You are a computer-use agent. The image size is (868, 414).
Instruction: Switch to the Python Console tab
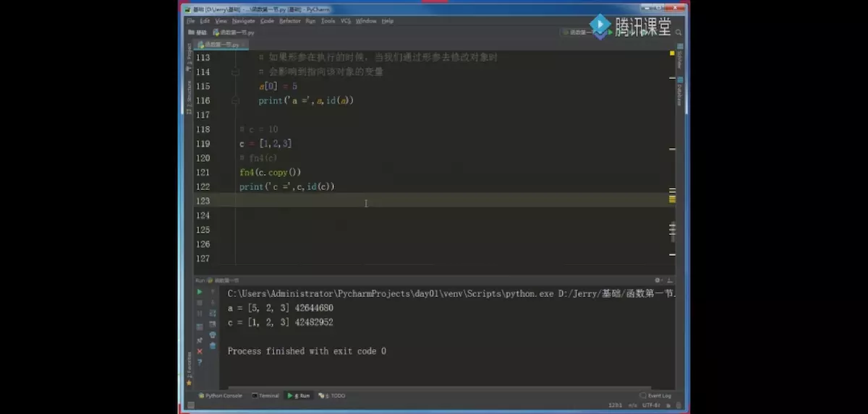220,395
